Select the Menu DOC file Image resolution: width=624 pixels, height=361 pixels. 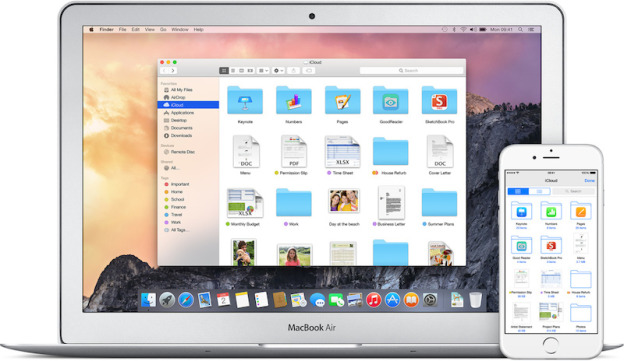(x=246, y=152)
